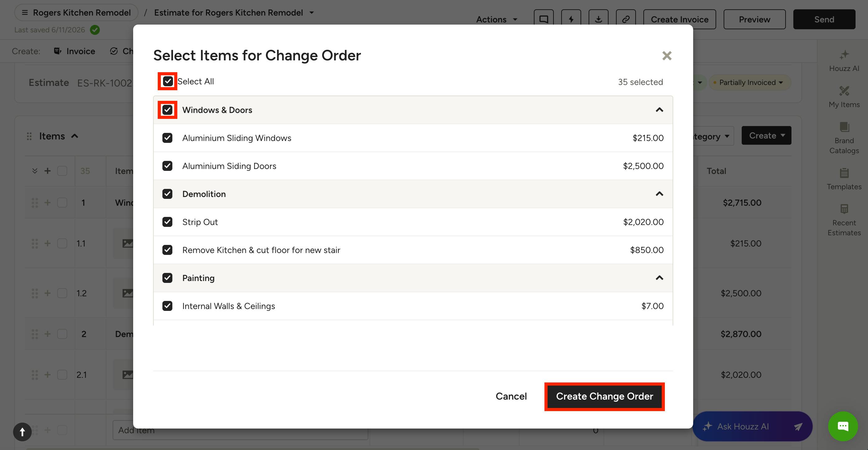Click the lightning bolt quick action icon
Screen dimensions: 868x450
(x=571, y=19)
